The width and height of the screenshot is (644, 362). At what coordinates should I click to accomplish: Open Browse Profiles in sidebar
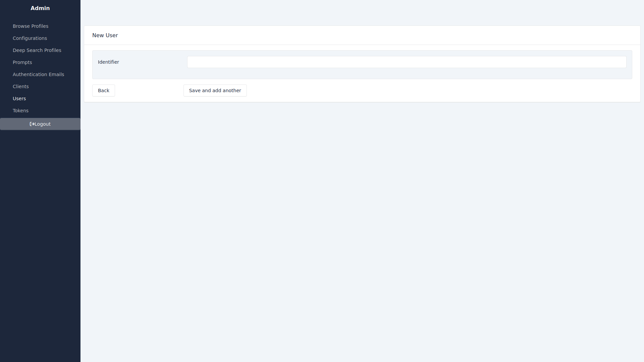pos(31,26)
